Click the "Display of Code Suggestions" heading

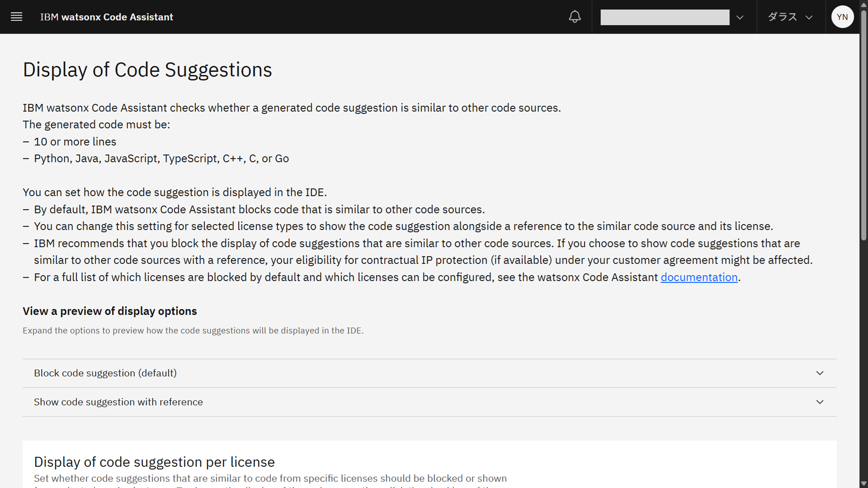point(148,70)
